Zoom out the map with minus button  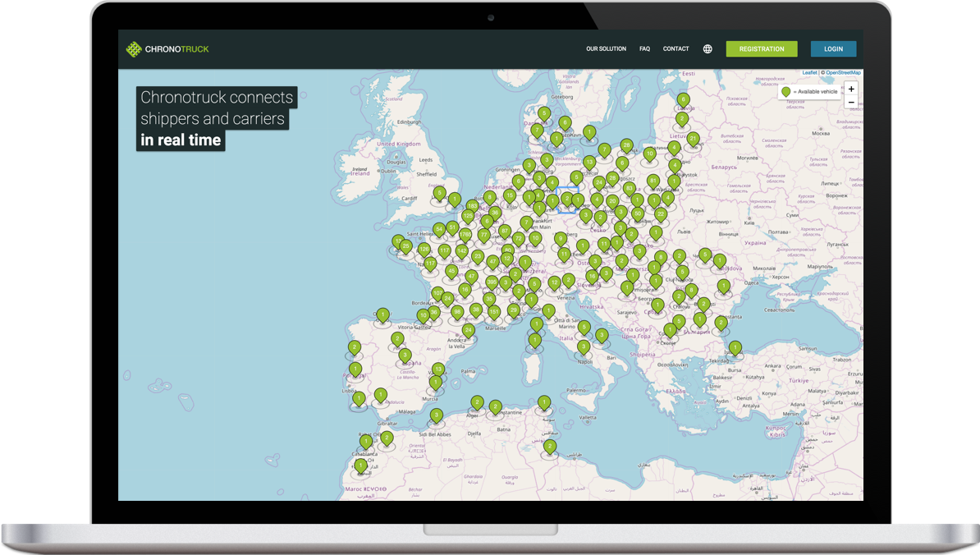click(851, 103)
